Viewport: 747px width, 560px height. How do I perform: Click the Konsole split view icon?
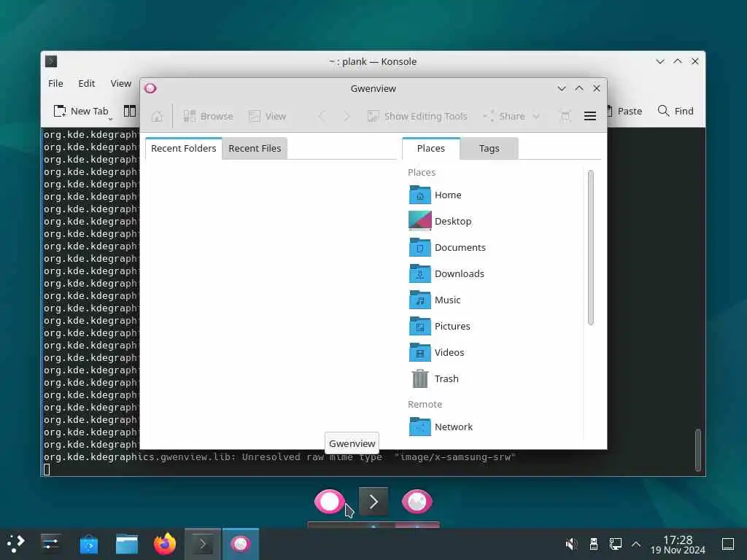coord(130,111)
